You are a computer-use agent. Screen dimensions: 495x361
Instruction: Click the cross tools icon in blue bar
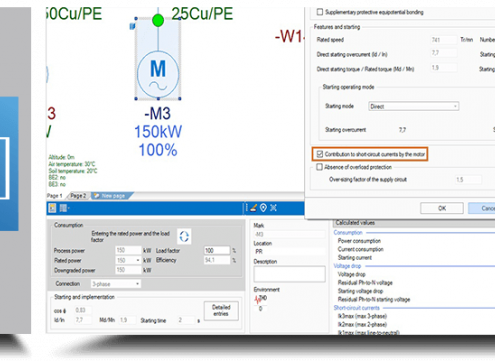[x=273, y=208]
